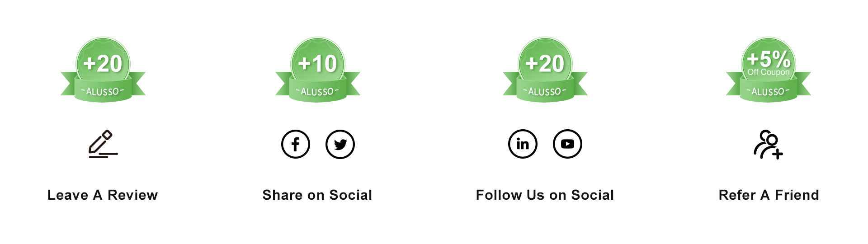
Task: Click the Share on Social label
Action: point(317,195)
